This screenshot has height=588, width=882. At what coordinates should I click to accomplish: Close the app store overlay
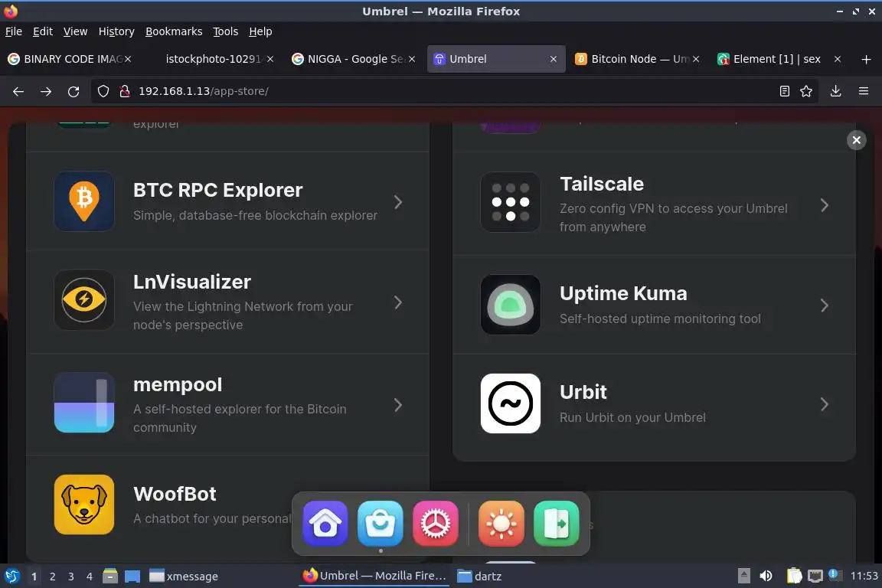(856, 140)
